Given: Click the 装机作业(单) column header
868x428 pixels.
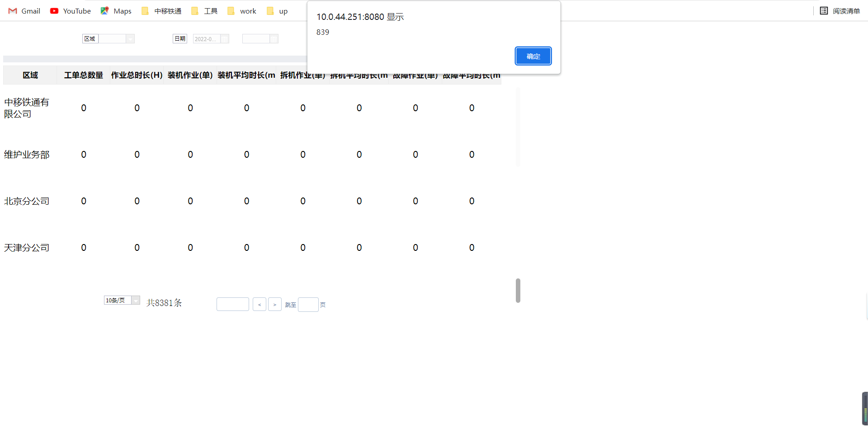Looking at the screenshot, I should [190, 75].
